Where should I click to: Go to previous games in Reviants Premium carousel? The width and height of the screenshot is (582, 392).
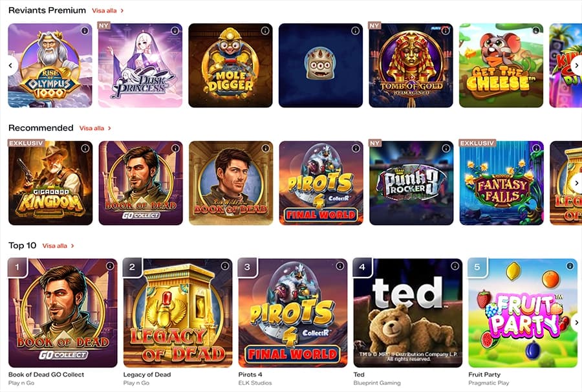point(11,66)
